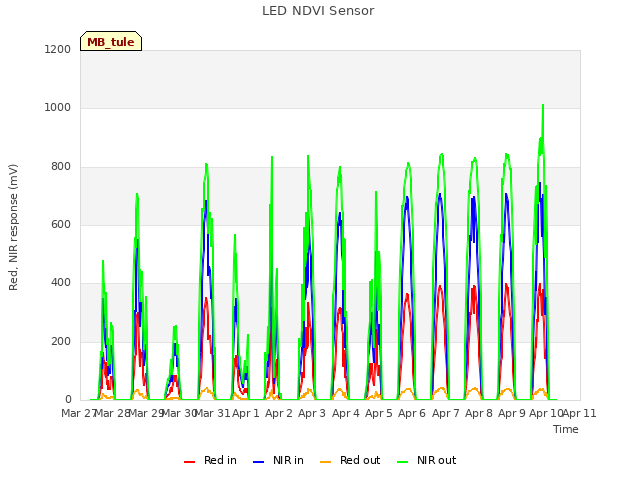Click the chart title LED NDVI Sensor
Image resolution: width=640 pixels, height=480 pixels.
(318, 11)
